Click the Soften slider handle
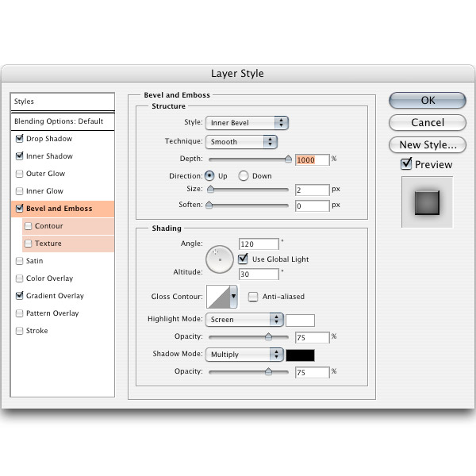 (209, 205)
